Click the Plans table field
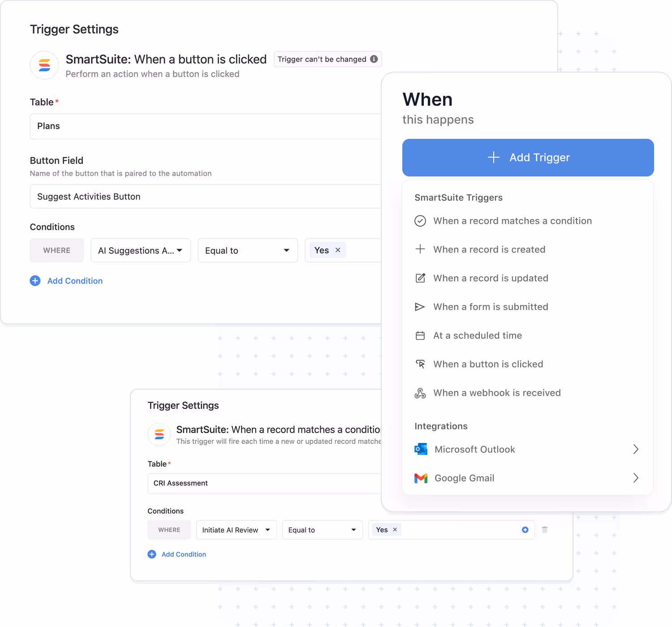672x627 pixels. pos(206,126)
